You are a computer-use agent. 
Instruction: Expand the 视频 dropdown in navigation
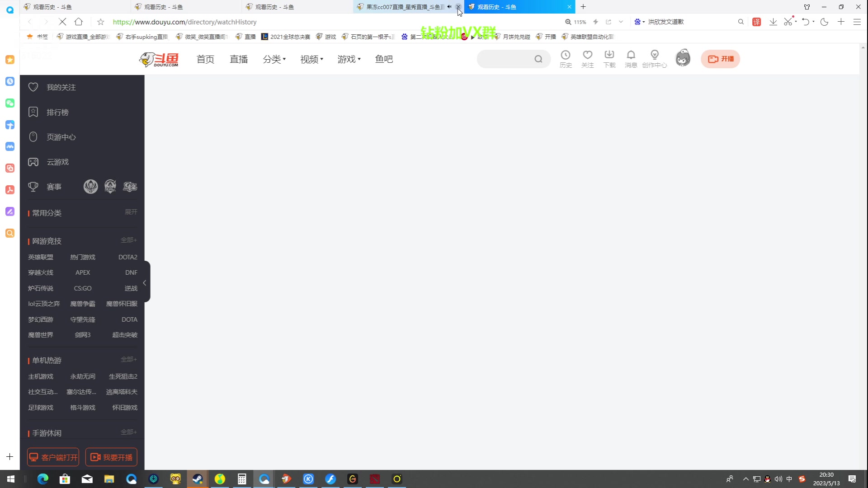(x=311, y=59)
